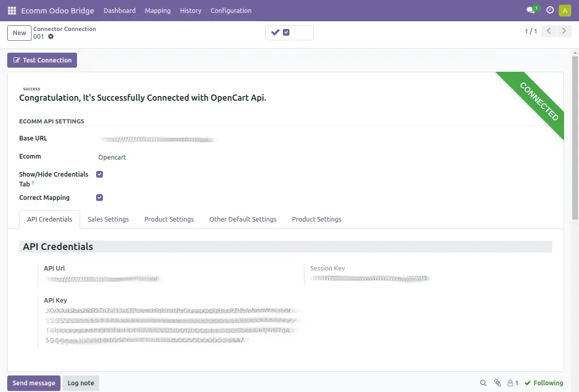Disable the Correct Mapping checkbox

pyautogui.click(x=99, y=197)
